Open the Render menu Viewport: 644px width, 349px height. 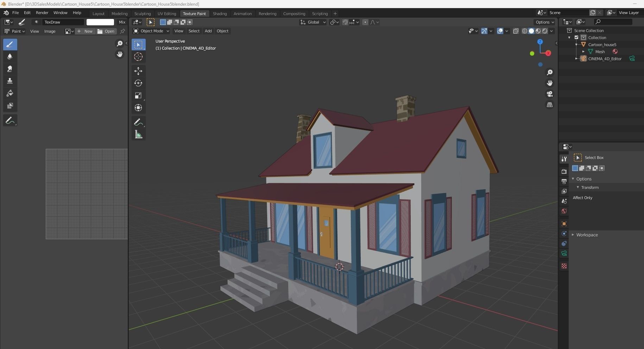click(x=42, y=13)
